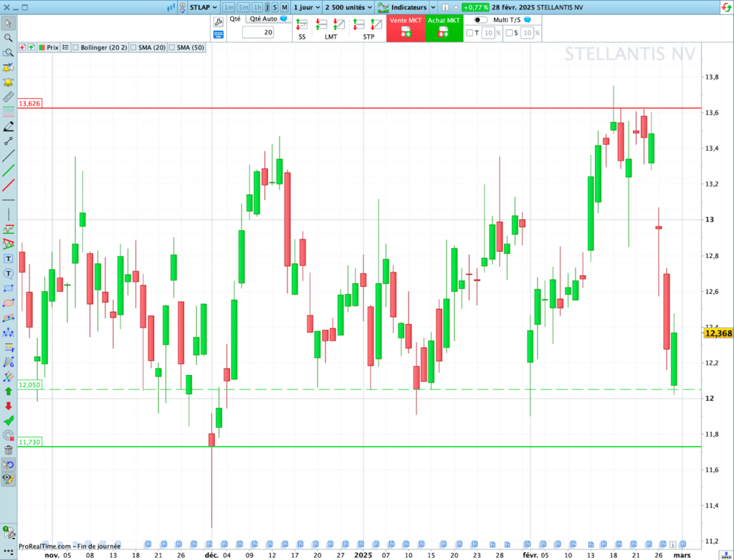Check the S stop checkbox

coord(510,33)
